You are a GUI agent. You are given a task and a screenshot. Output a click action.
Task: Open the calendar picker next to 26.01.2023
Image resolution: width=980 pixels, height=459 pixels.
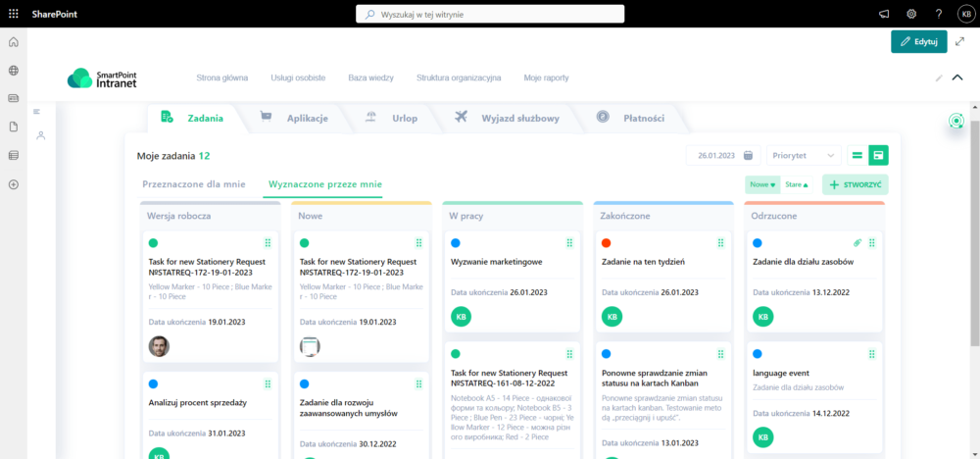coord(748,155)
